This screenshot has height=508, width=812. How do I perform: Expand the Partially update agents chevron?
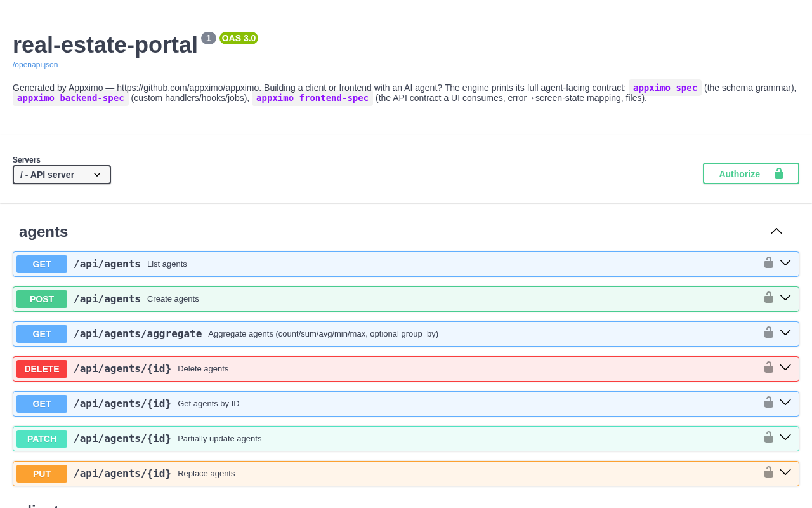785,438
